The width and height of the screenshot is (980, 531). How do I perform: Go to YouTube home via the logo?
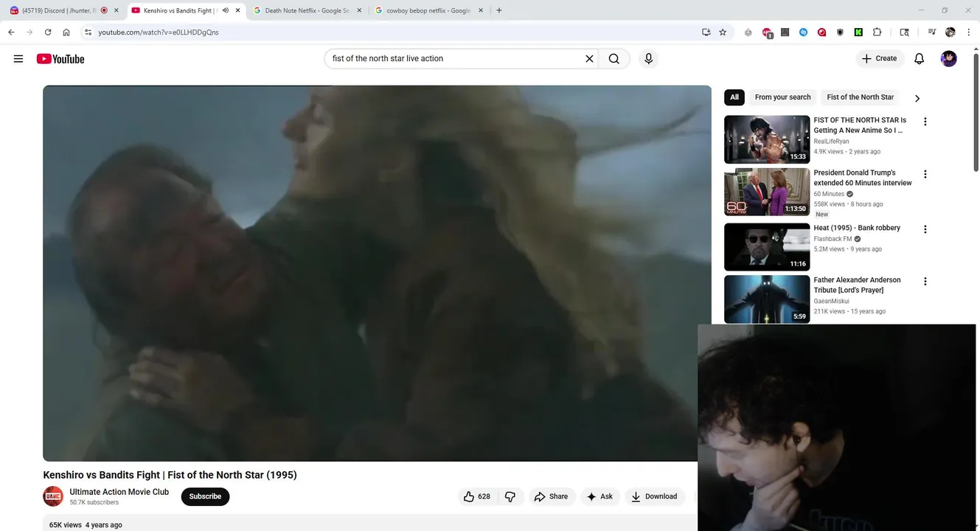click(60, 59)
